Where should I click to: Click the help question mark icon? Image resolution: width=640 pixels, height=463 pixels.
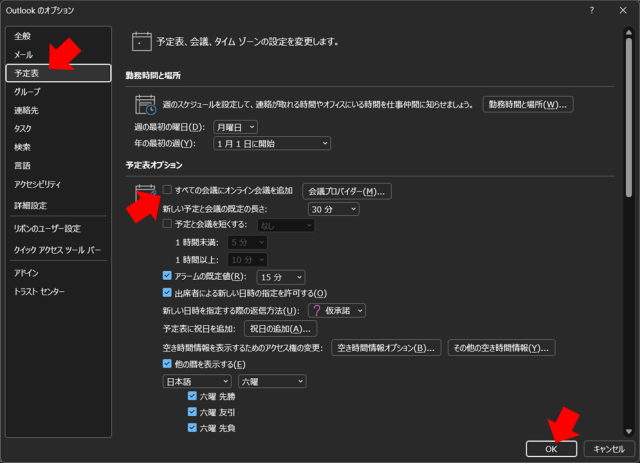(591, 10)
